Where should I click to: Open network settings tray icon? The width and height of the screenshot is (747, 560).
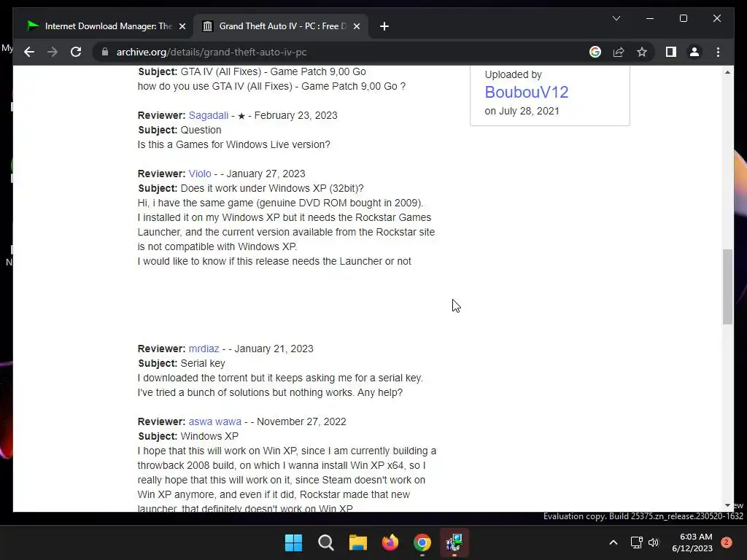[x=636, y=542]
